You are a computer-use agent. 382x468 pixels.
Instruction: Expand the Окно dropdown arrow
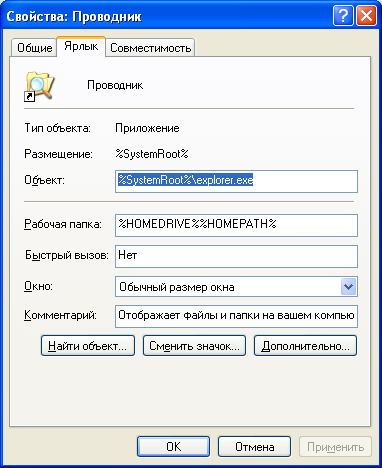349,287
